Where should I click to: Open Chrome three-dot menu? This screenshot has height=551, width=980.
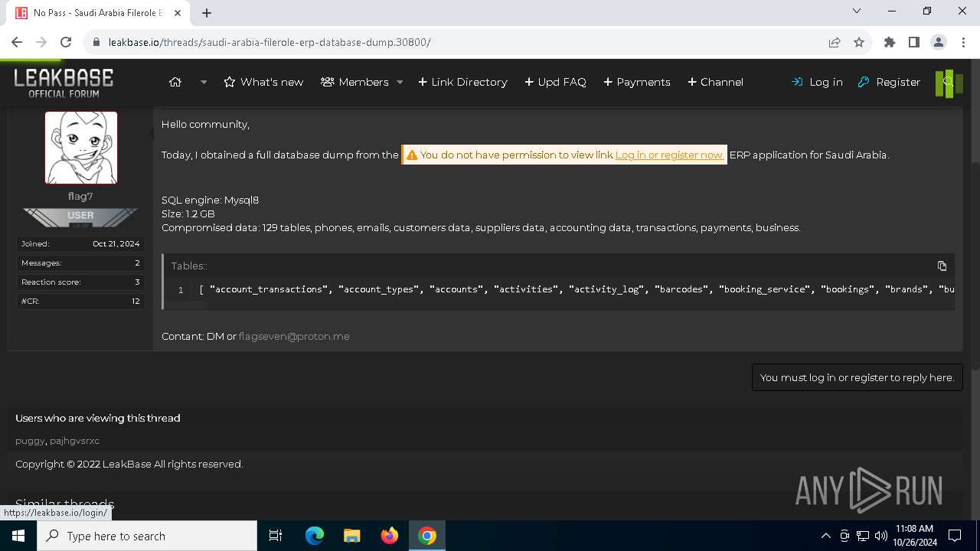[x=962, y=42]
